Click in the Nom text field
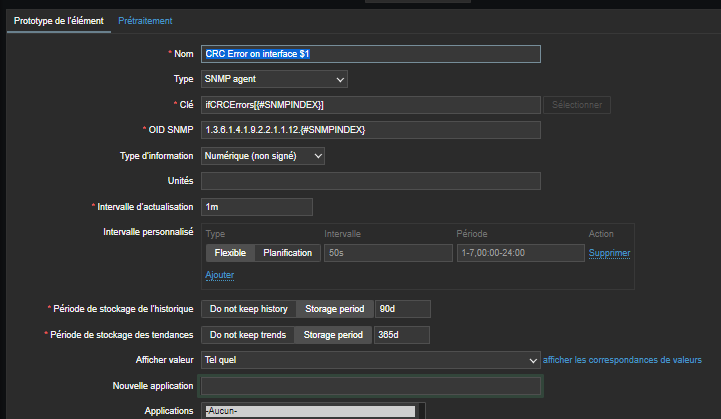 (370, 54)
